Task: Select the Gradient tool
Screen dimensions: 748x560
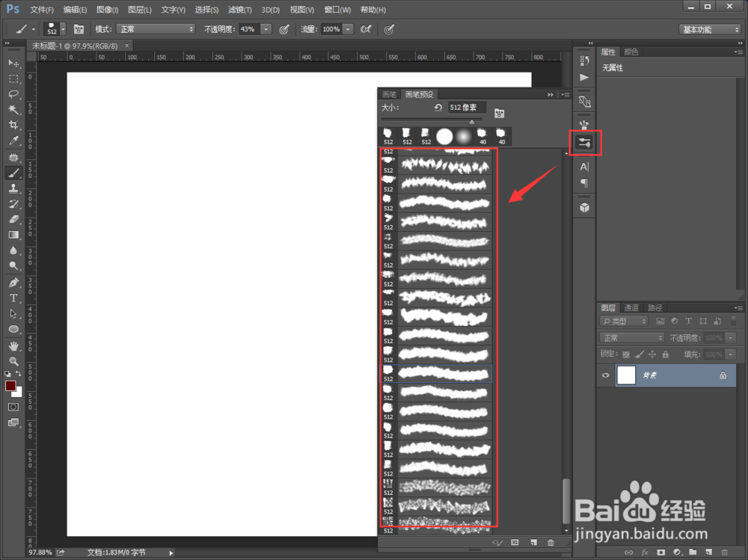Action: [13, 235]
